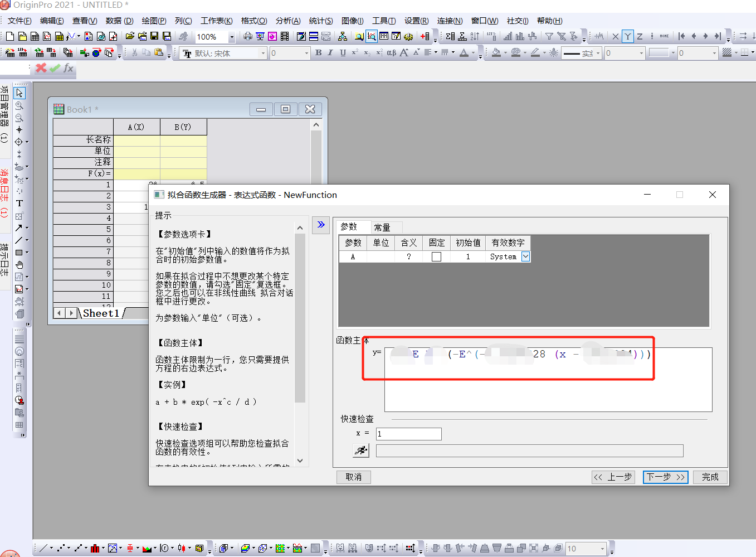Image resolution: width=756 pixels, height=557 pixels.
Task: Click the quick check x value field
Action: point(408,434)
